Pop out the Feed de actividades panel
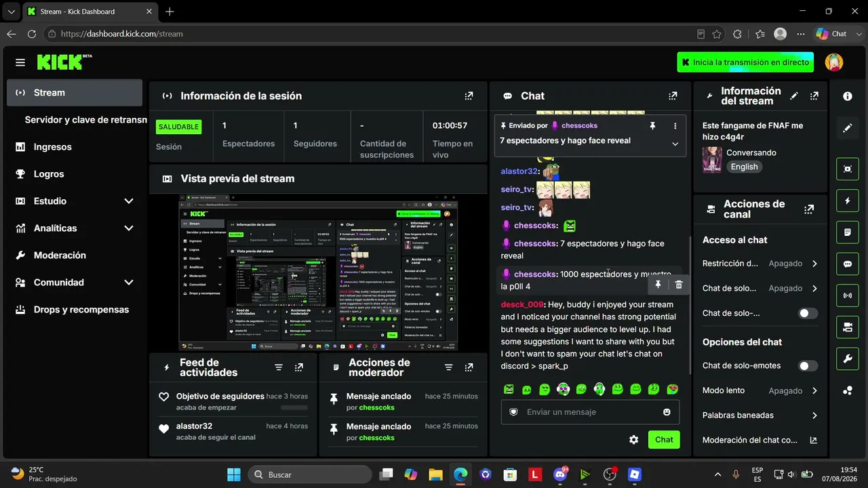Viewport: 868px width, 488px height. tap(299, 367)
